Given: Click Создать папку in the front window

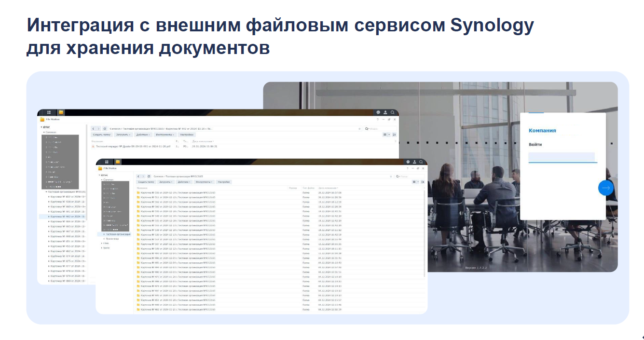Looking at the screenshot, I should click(x=146, y=182).
